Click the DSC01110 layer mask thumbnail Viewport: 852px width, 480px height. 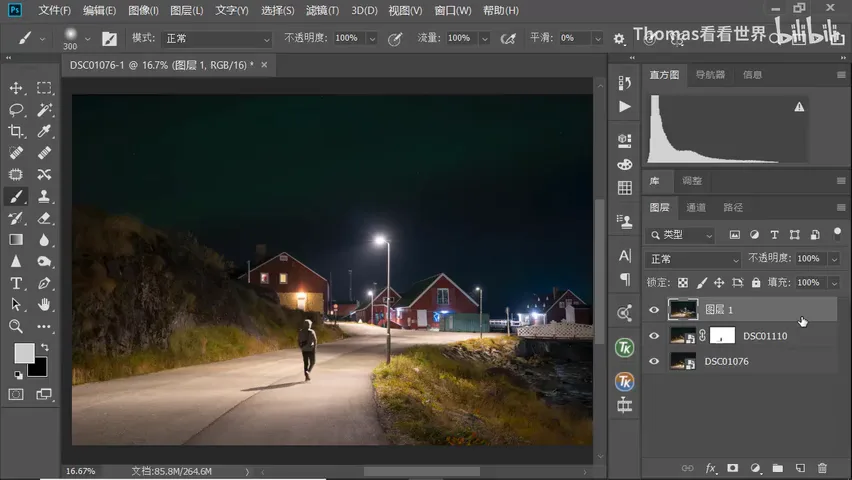click(722, 335)
